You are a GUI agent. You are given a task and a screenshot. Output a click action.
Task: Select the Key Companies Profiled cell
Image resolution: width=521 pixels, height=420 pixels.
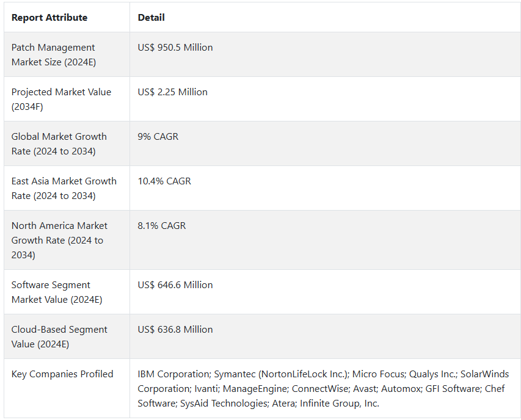(62, 374)
